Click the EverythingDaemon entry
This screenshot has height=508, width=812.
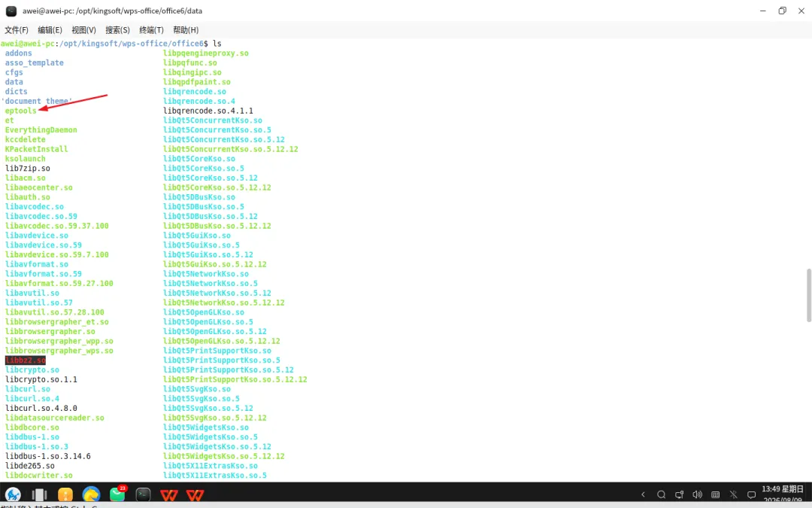[x=41, y=129]
